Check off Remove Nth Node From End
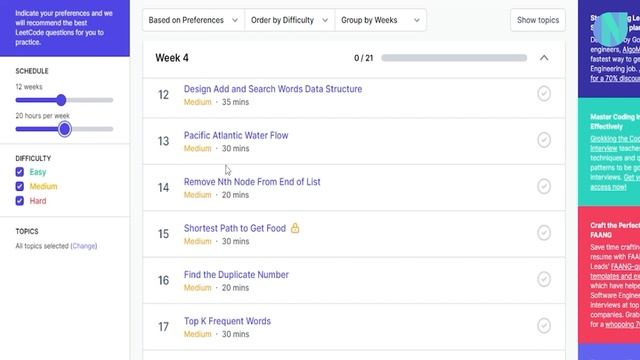The width and height of the screenshot is (640, 360). pyautogui.click(x=544, y=187)
